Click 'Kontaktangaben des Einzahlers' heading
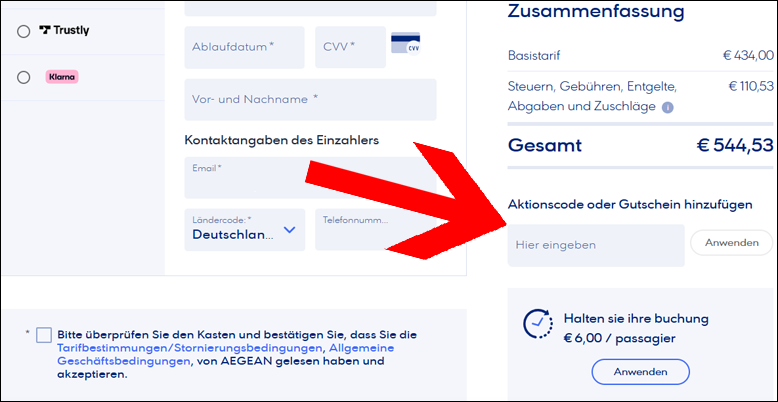The width and height of the screenshot is (778, 402). click(281, 140)
